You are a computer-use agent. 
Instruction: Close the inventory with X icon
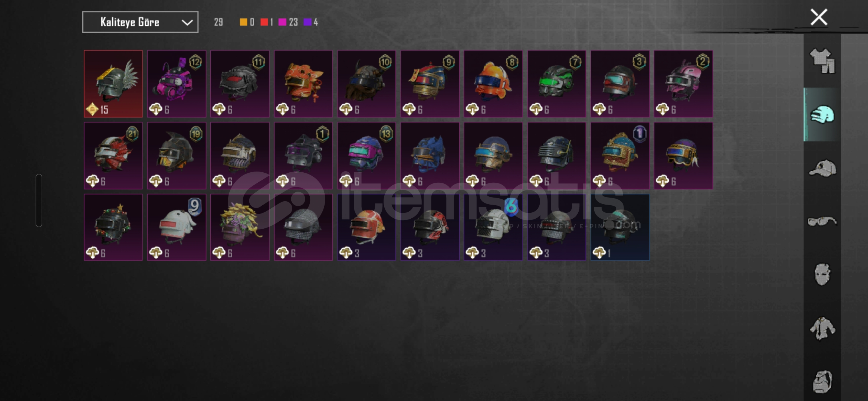coord(819,17)
